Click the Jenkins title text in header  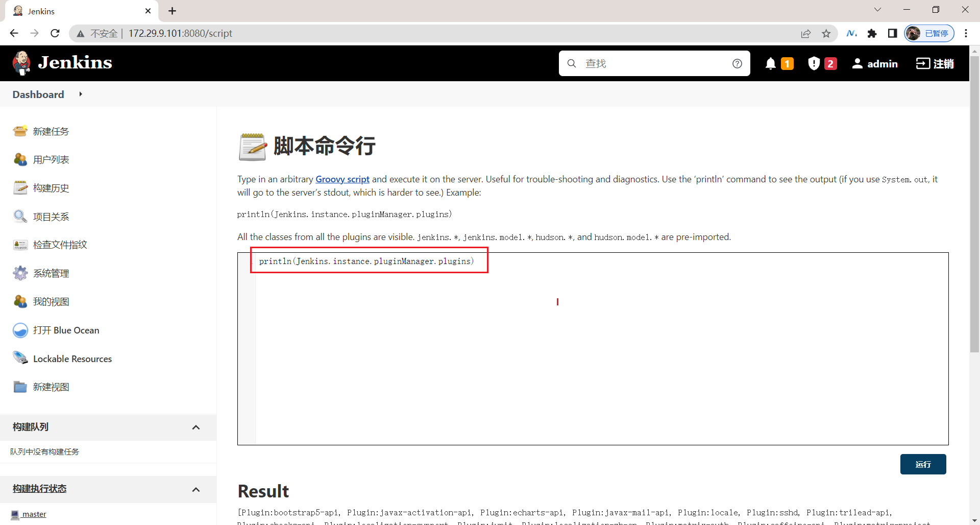(75, 63)
